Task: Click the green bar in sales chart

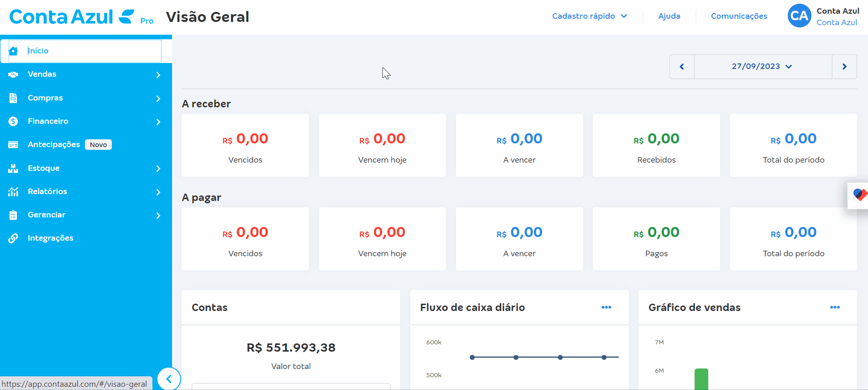Action: tap(701, 379)
